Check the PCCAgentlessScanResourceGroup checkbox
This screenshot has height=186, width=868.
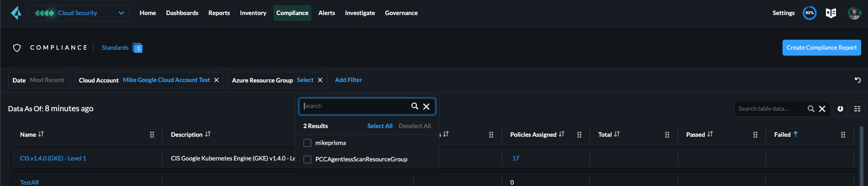308,160
